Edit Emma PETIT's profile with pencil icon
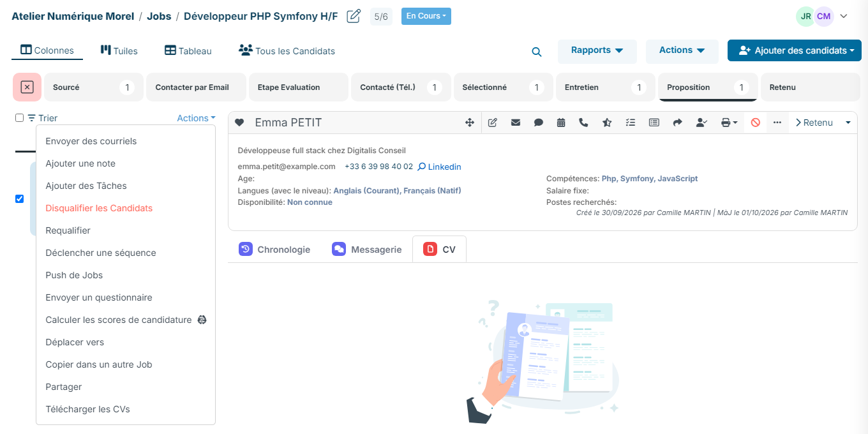This screenshot has width=868, height=434. (493, 123)
